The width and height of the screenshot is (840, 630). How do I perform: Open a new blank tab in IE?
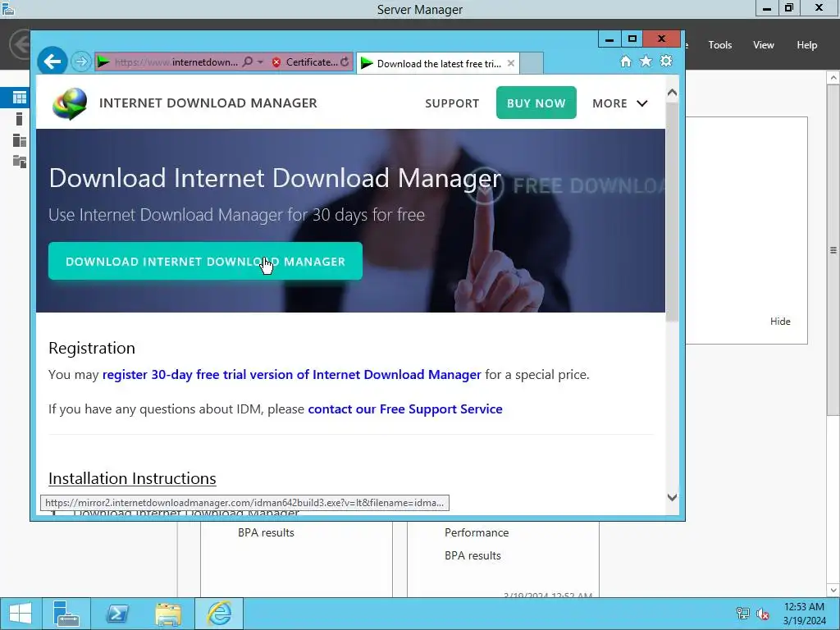532,63
